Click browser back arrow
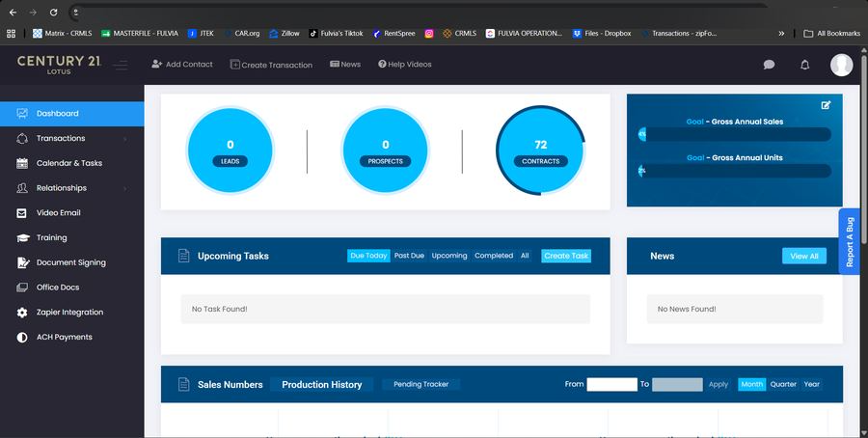The height and width of the screenshot is (438, 868). (13, 13)
